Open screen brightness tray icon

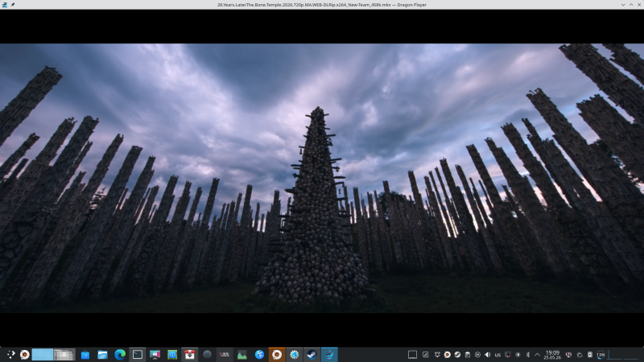pyautogui.click(x=518, y=355)
